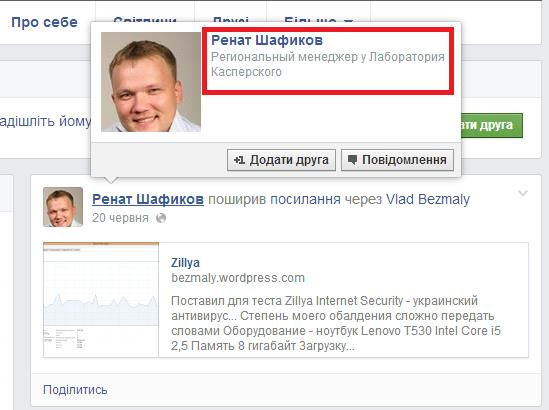Click the Додати друга button in the hovercard
Viewport: 549px width, 410px height.
pos(282,160)
